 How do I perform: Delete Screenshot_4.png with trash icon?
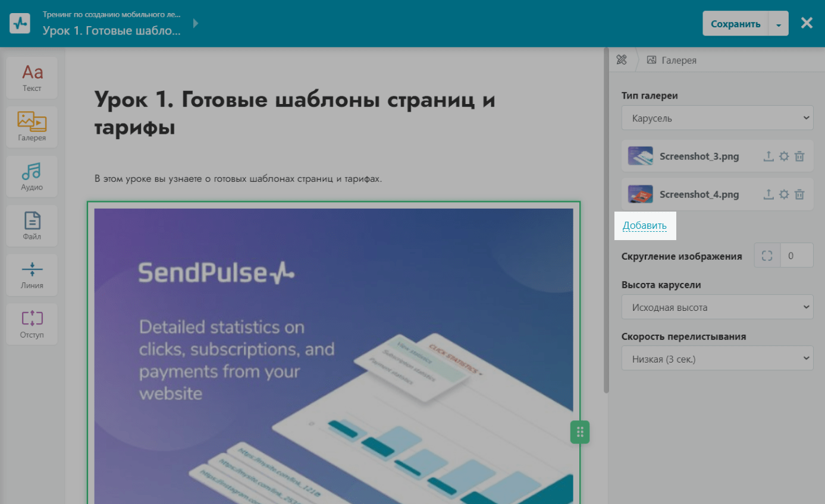[x=800, y=194]
